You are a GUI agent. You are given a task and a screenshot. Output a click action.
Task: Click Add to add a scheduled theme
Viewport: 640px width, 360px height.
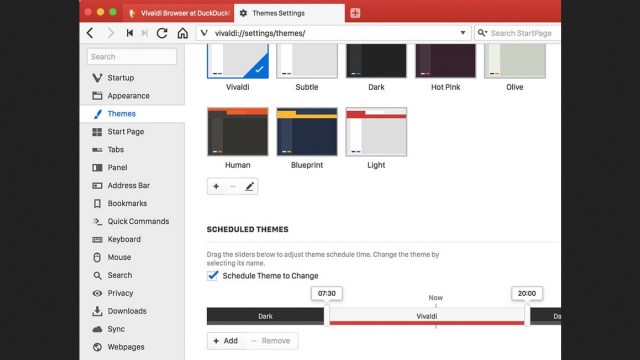coord(226,341)
